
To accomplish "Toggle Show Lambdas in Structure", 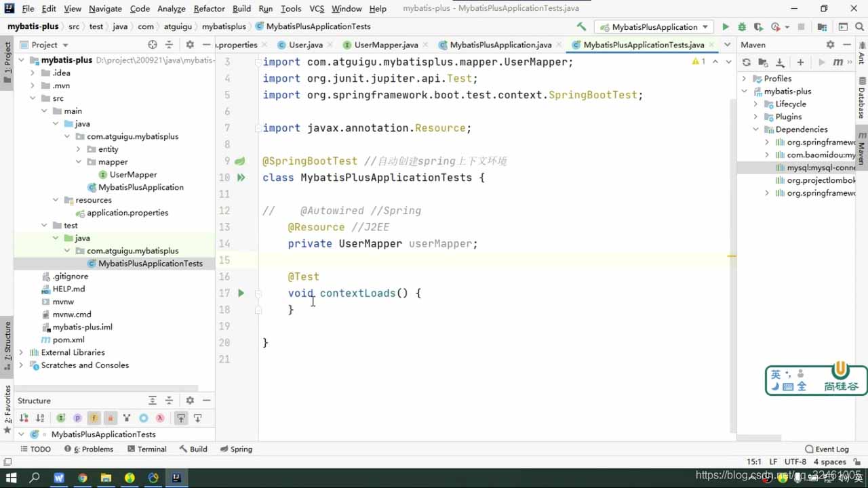I will pos(160,418).
